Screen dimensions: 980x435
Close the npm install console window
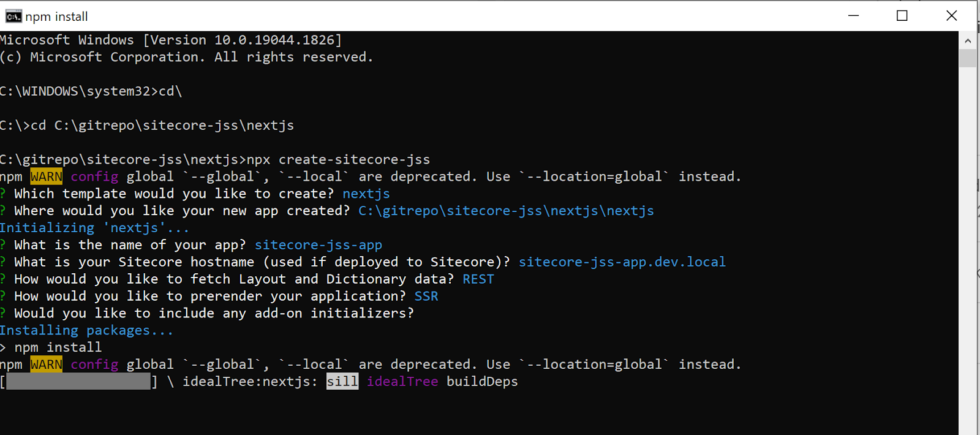[951, 16]
